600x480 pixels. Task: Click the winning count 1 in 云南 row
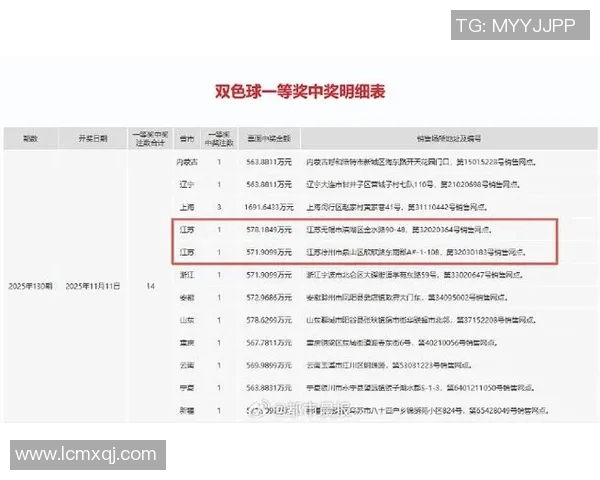(x=219, y=365)
